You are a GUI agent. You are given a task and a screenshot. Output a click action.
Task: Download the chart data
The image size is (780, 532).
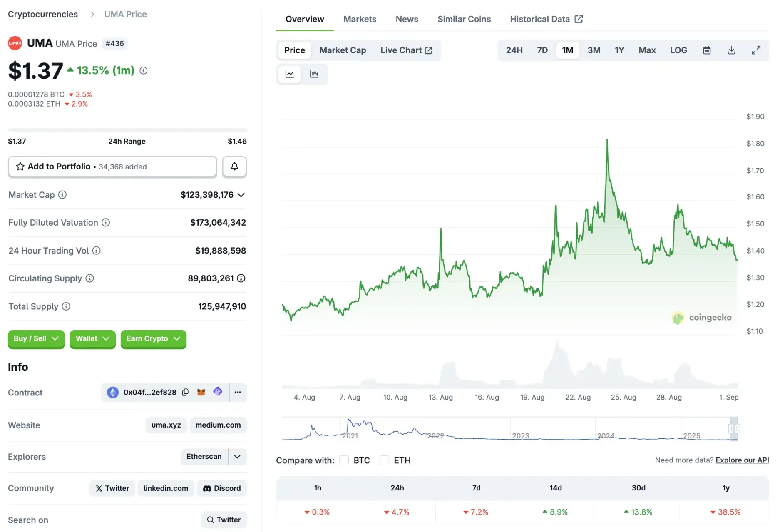point(731,50)
